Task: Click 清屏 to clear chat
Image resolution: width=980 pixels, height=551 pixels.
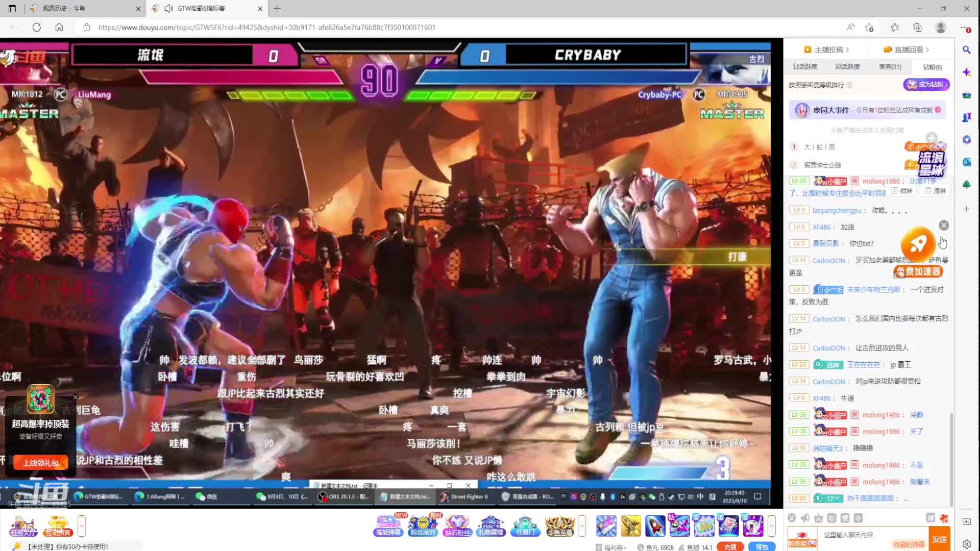Action: tap(936, 191)
